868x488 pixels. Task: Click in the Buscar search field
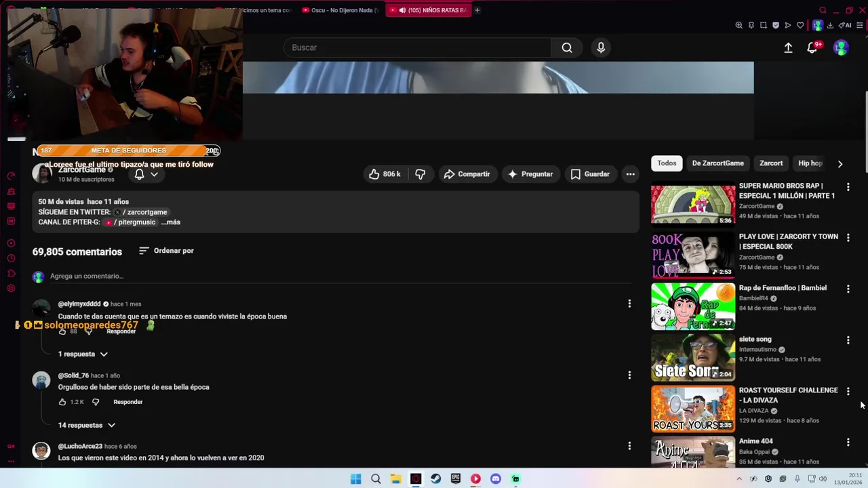[x=417, y=47]
